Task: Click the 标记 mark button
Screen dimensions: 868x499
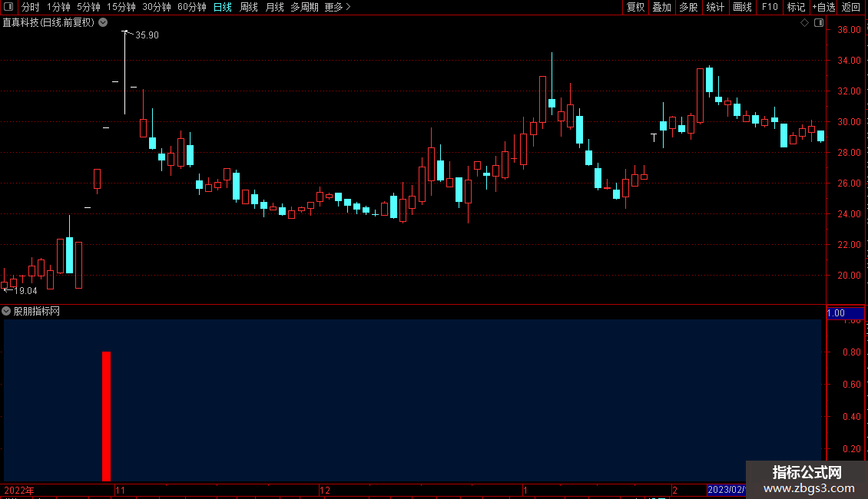Action: 796,7
